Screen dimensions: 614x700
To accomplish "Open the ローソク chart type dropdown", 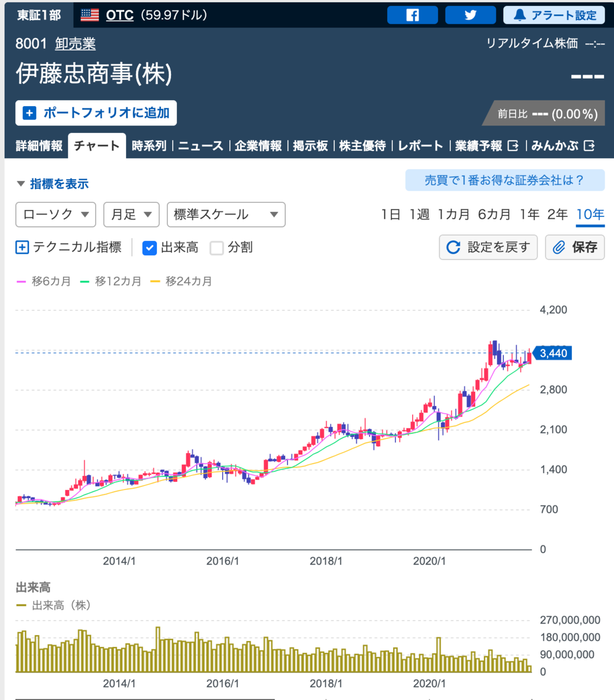I will point(56,214).
